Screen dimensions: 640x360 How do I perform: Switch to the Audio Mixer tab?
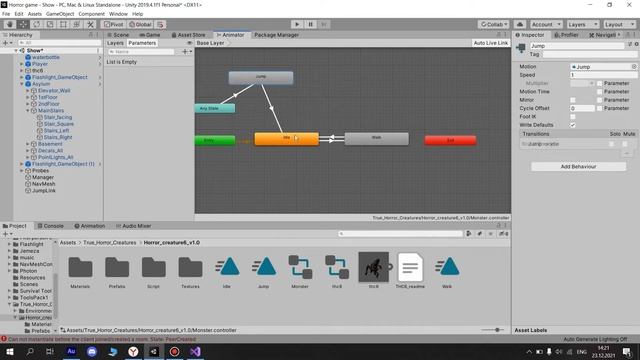pos(133,226)
